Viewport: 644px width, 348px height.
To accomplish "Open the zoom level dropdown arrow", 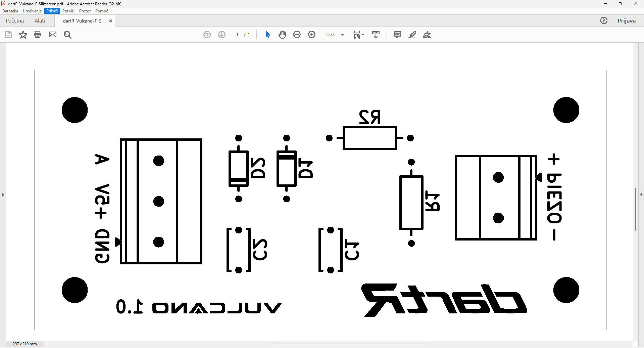I will click(x=342, y=35).
